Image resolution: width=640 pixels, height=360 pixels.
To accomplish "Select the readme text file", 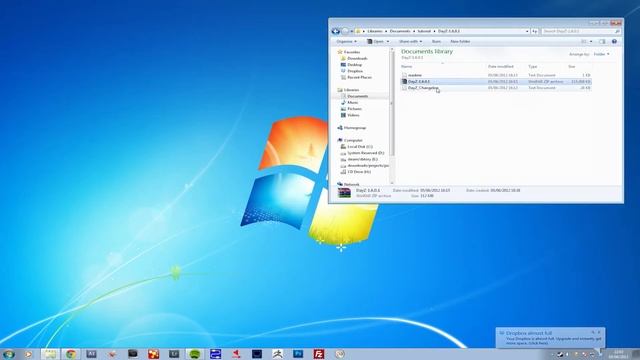I will [496, 75].
